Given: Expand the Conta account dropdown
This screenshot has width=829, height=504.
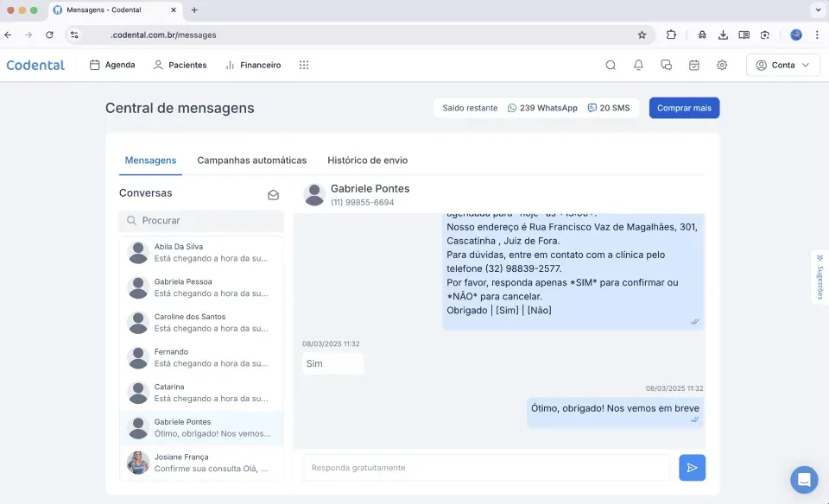Looking at the screenshot, I should pos(783,65).
